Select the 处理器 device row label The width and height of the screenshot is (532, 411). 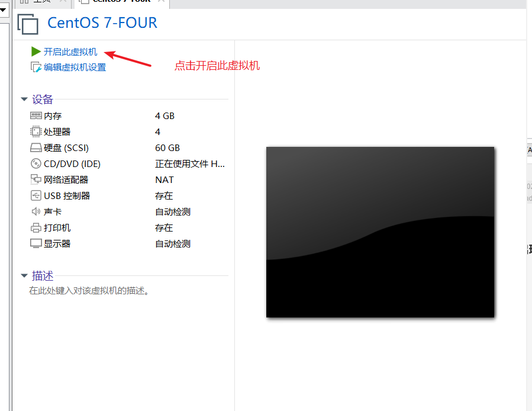pos(57,132)
